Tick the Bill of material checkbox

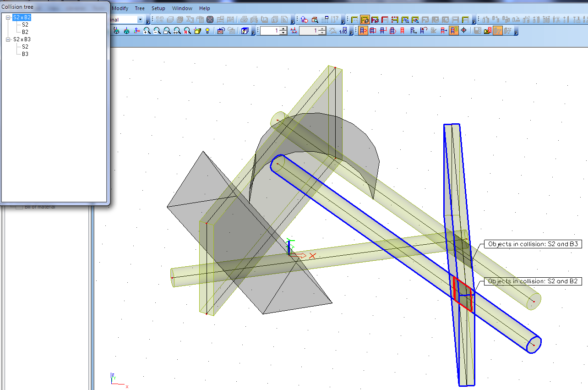19,207
